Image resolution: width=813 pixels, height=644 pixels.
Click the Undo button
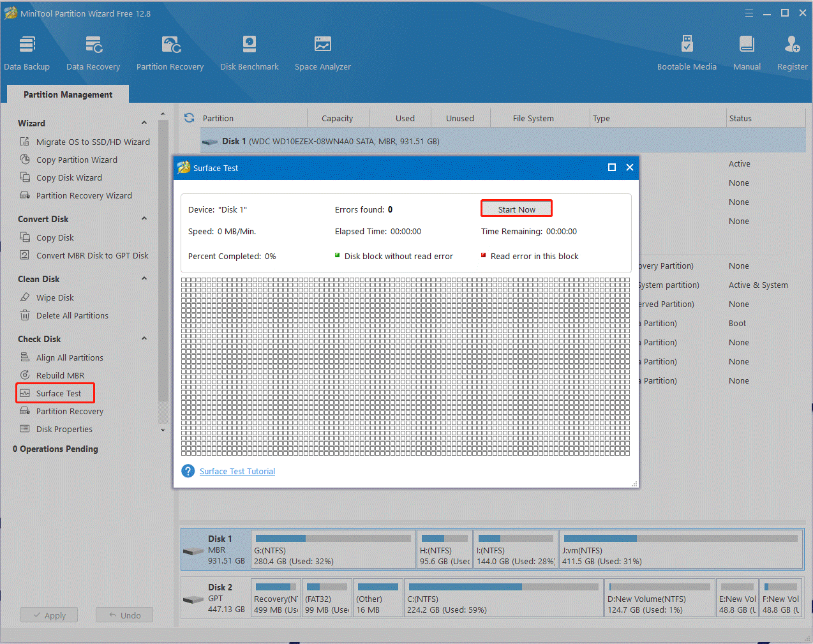[x=124, y=615]
